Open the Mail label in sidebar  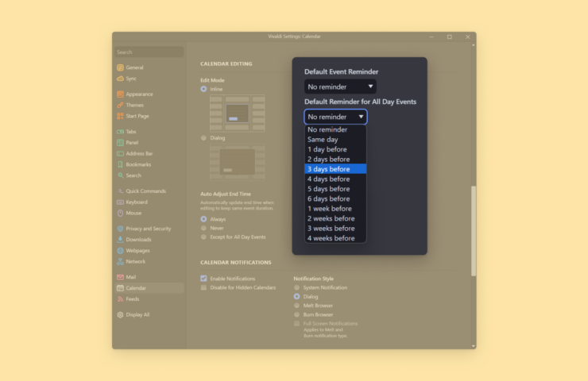131,277
